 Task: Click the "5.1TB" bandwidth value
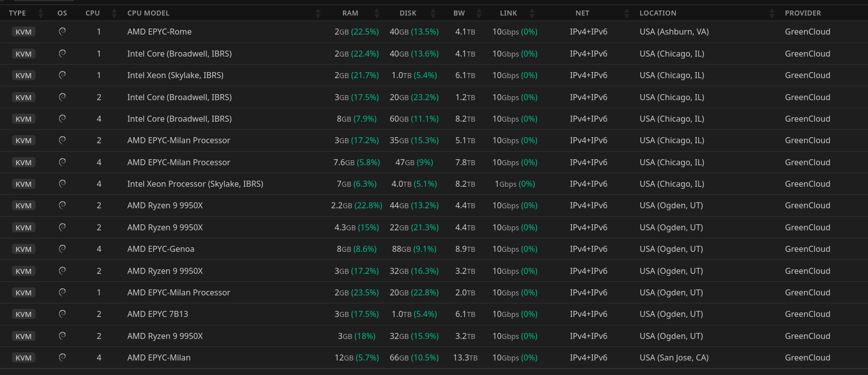(465, 140)
